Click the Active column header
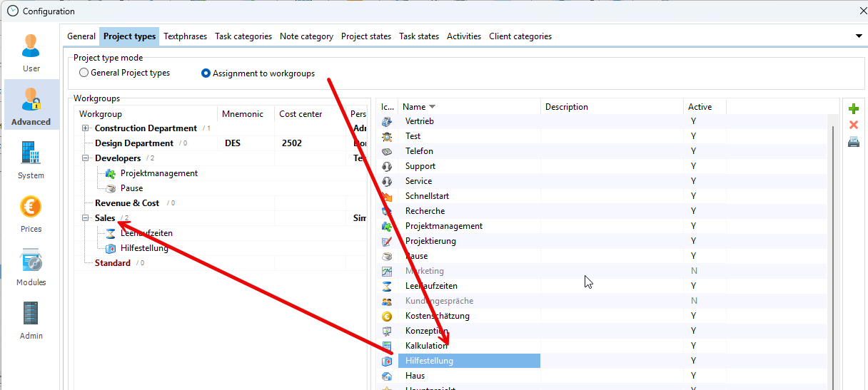The height and width of the screenshot is (390, 868). pos(700,107)
